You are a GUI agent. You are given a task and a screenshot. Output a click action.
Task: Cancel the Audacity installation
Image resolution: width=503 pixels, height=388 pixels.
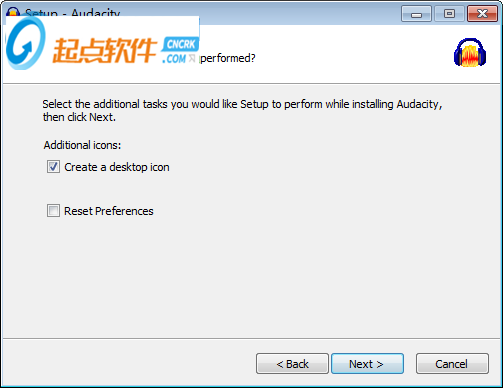click(x=452, y=364)
